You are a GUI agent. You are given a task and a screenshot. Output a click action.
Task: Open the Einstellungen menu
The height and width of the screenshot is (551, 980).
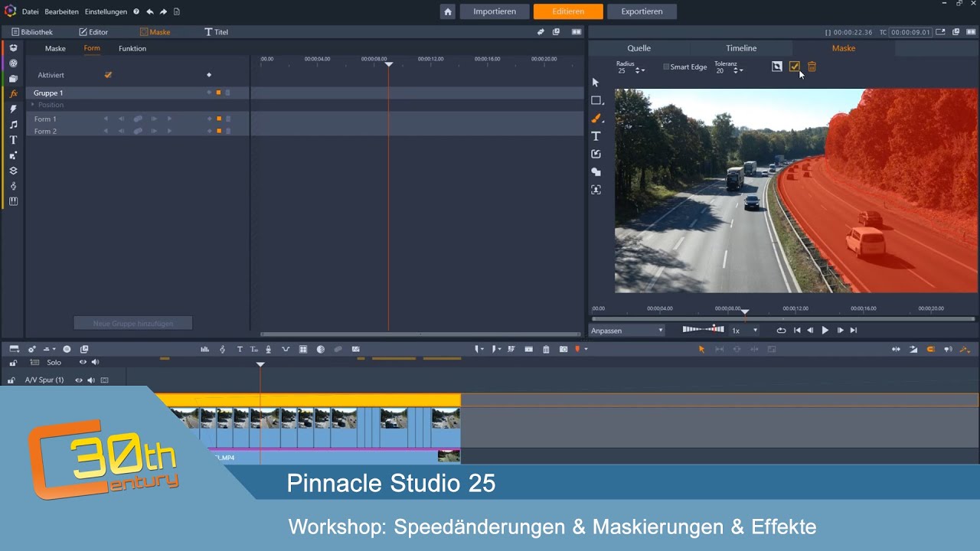[106, 11]
